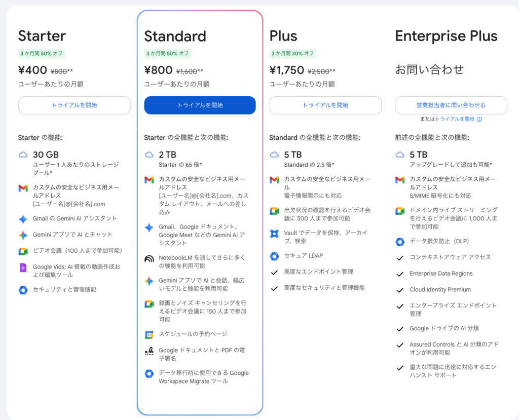519x420 pixels.
Task: Click the NotebookLM icon in Standard plan
Action: [149, 258]
